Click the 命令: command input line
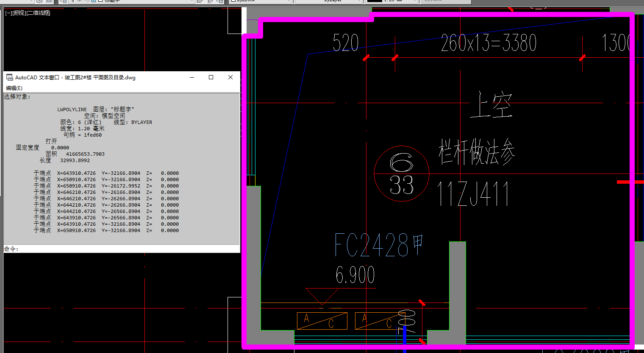 (122, 249)
